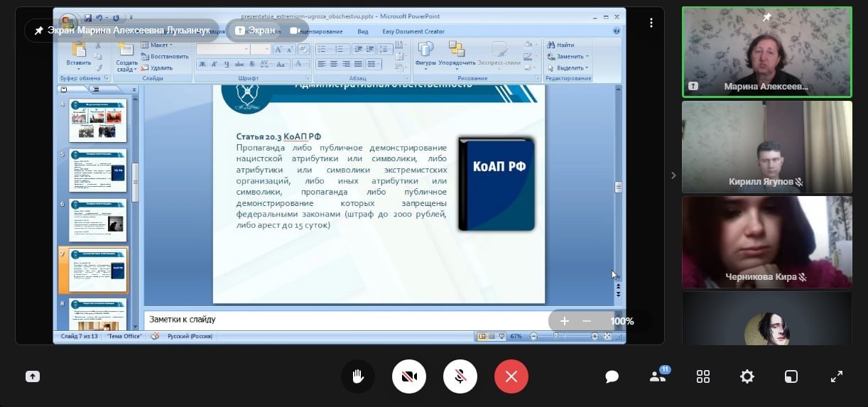Unmute the microphone
868x407 pixels.
460,376
